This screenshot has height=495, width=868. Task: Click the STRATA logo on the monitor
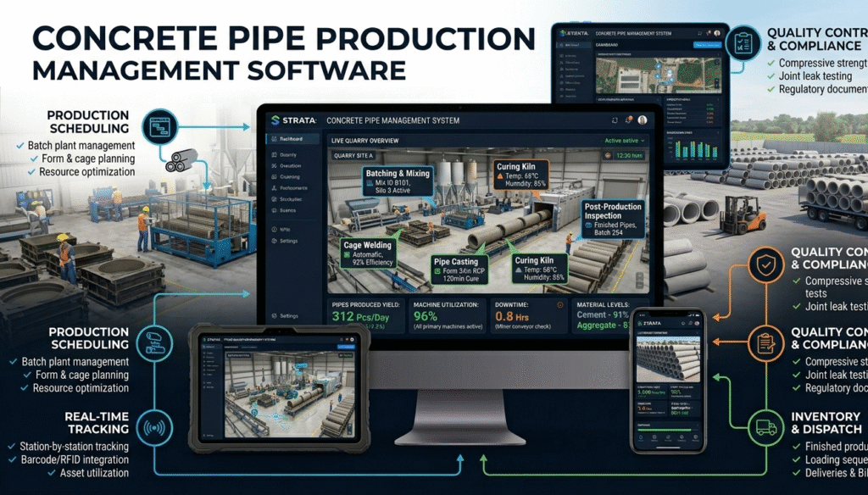coord(293,120)
